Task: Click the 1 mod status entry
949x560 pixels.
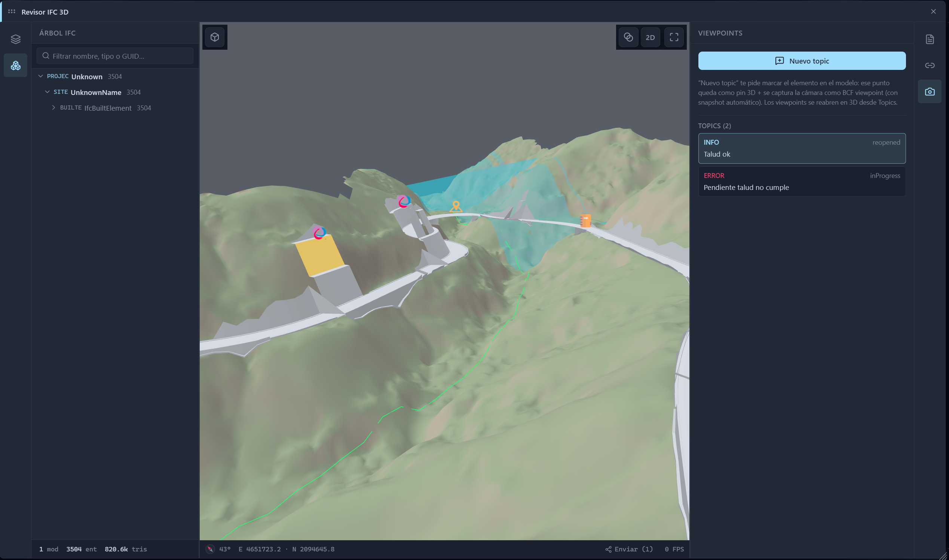Action: click(x=49, y=549)
